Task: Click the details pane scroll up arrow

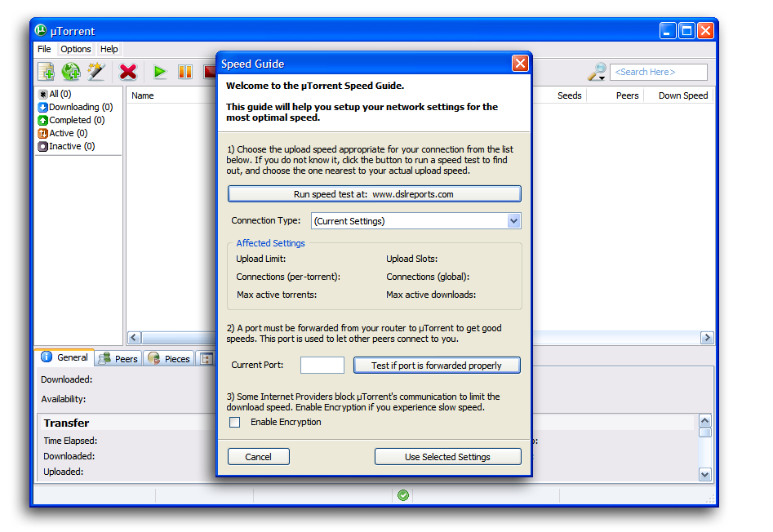Action: click(705, 420)
